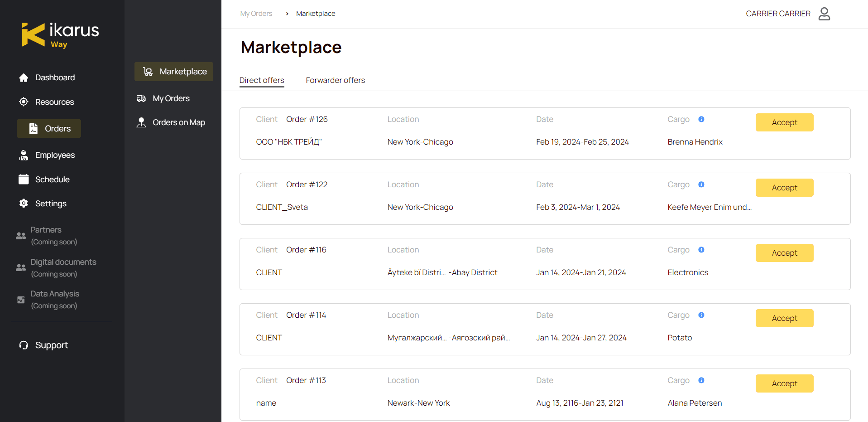This screenshot has width=868, height=422.
Task: Click cargo text Alana Petersen
Action: click(695, 403)
